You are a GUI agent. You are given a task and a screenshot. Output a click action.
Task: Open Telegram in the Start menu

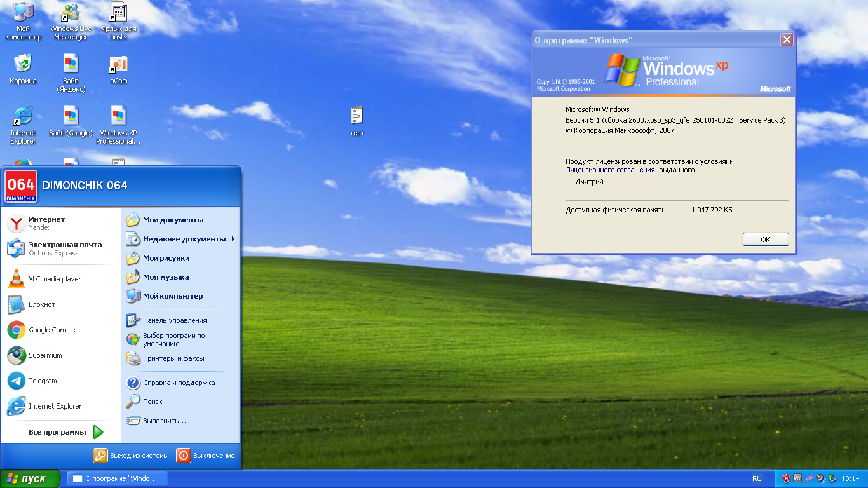[43, 381]
